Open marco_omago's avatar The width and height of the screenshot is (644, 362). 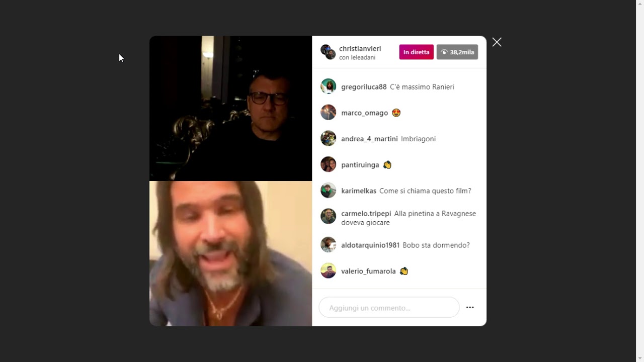(328, 112)
